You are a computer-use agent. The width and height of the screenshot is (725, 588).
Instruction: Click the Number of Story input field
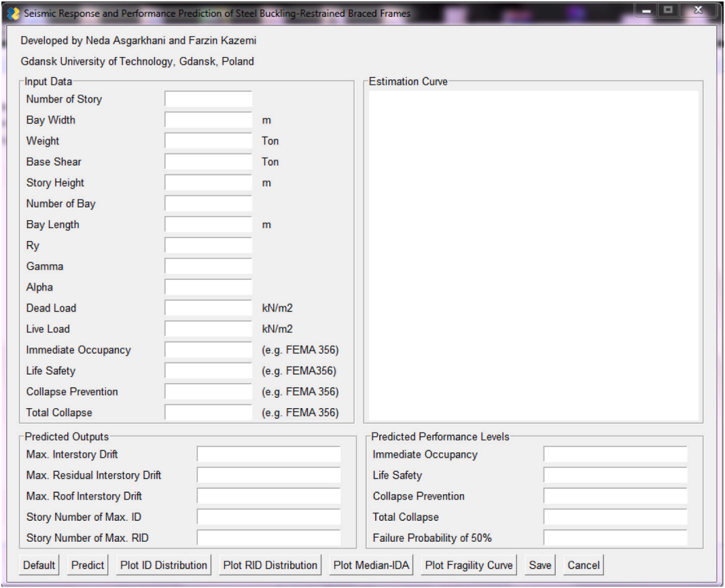click(208, 99)
